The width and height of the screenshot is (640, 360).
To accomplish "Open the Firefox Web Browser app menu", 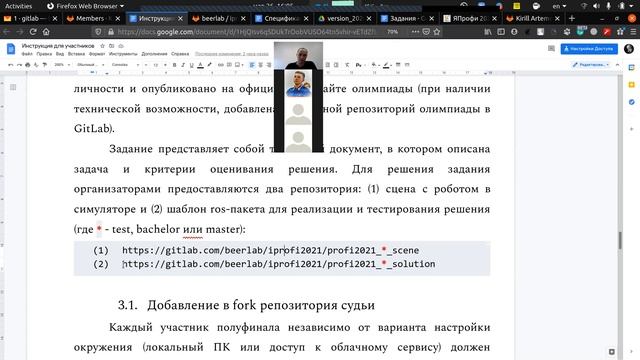I will click(x=86, y=6).
